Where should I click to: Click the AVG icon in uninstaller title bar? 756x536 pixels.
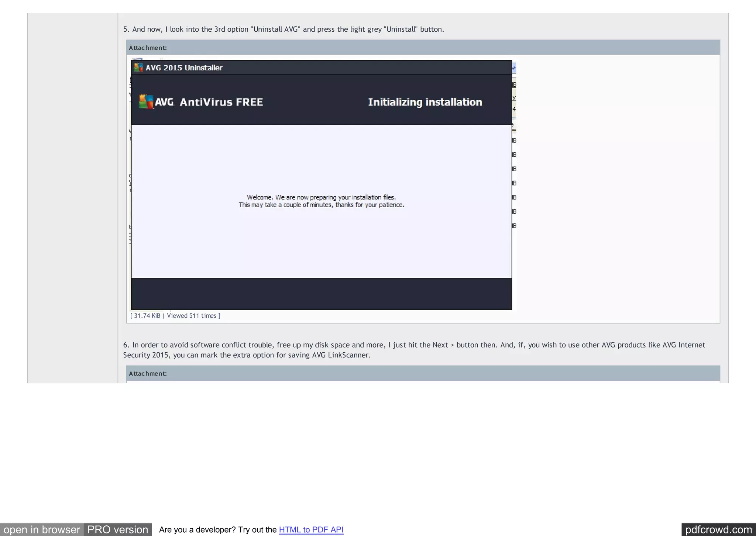click(x=138, y=68)
